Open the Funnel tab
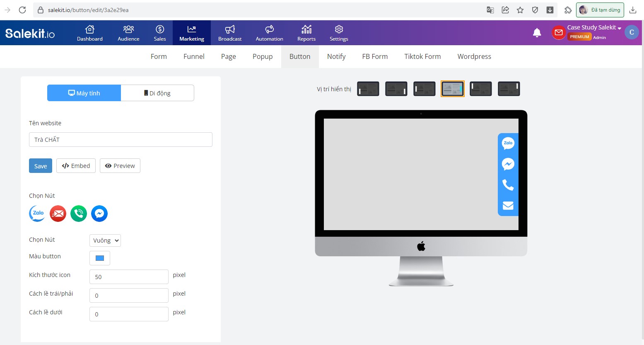Viewport: 644px width, 345px height. [x=194, y=56]
